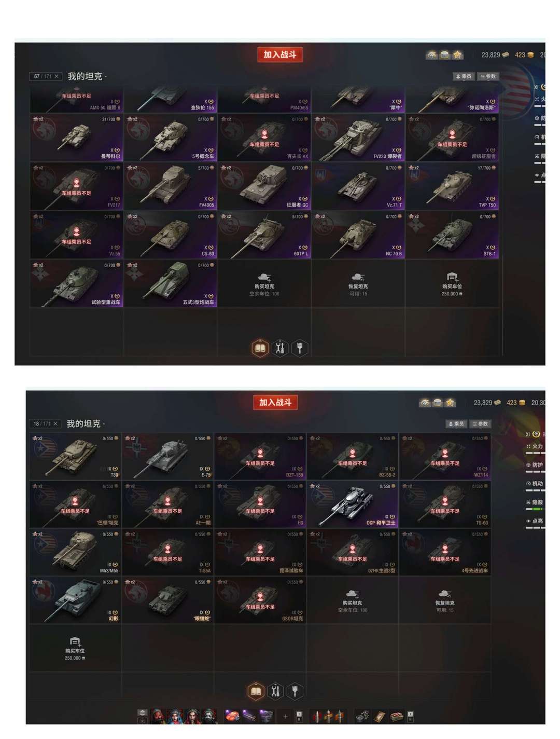Click the empty plus equipment slot
The width and height of the screenshot is (560, 739).
(x=285, y=717)
